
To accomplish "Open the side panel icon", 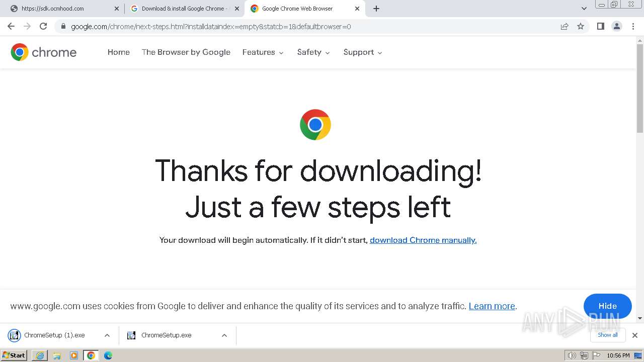I will point(601,26).
